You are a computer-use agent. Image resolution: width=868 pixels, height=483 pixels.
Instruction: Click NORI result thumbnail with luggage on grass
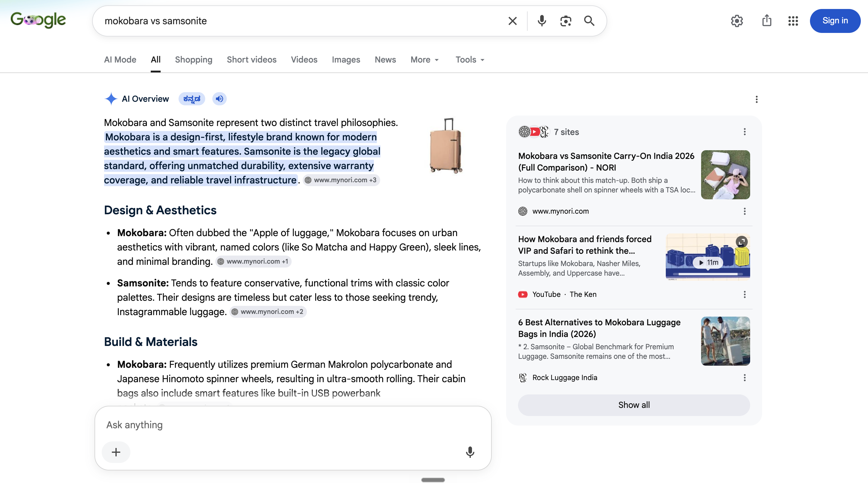click(x=725, y=174)
